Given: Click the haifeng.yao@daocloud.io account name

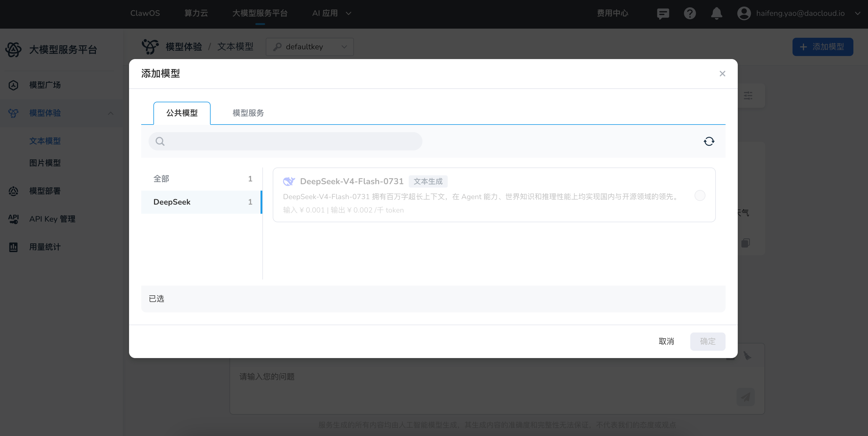Looking at the screenshot, I should 800,13.
